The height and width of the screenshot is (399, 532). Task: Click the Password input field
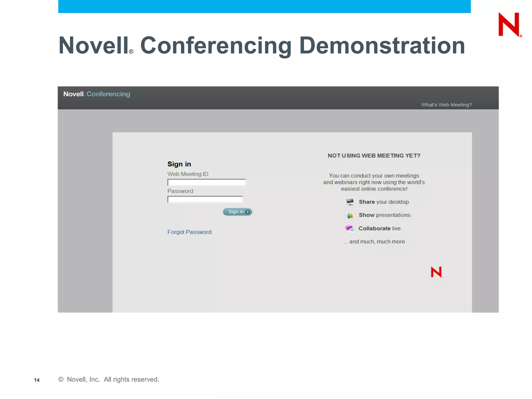205,199
